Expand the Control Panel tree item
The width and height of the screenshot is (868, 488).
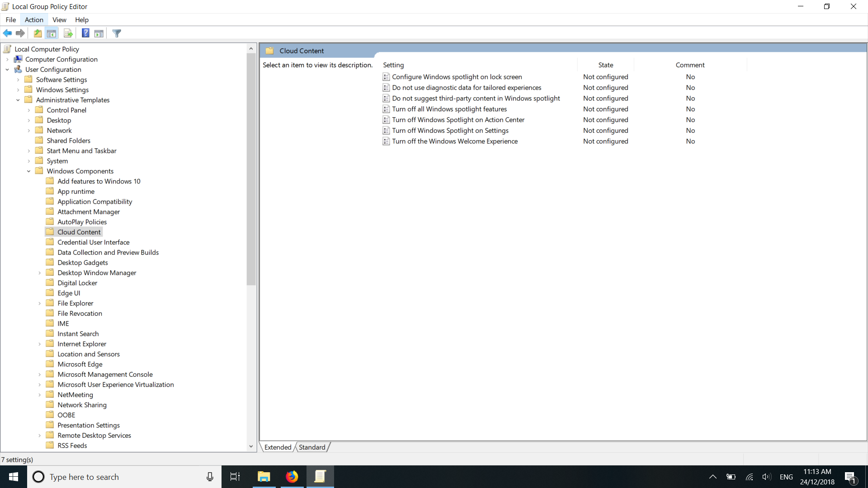pyautogui.click(x=28, y=110)
